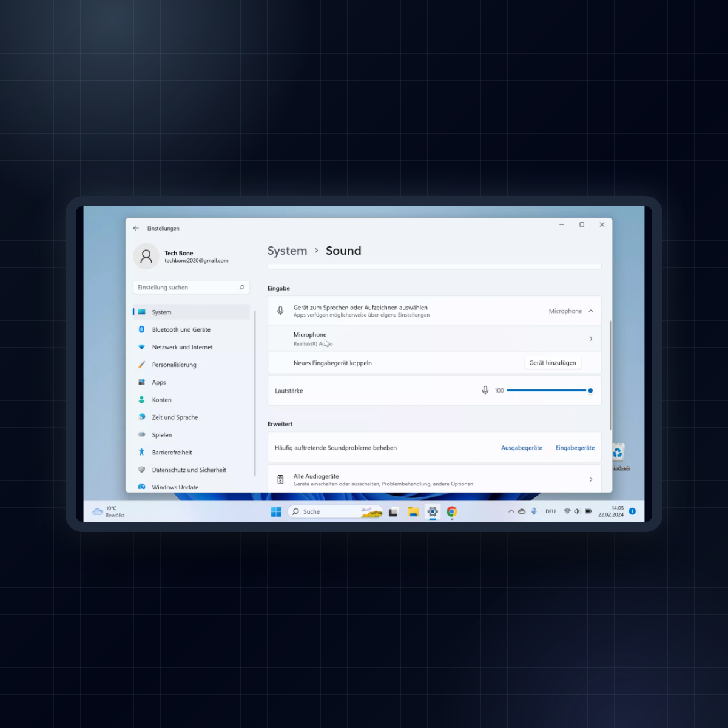Open Personalisierung settings
This screenshot has height=728, width=728.
pyautogui.click(x=191, y=365)
